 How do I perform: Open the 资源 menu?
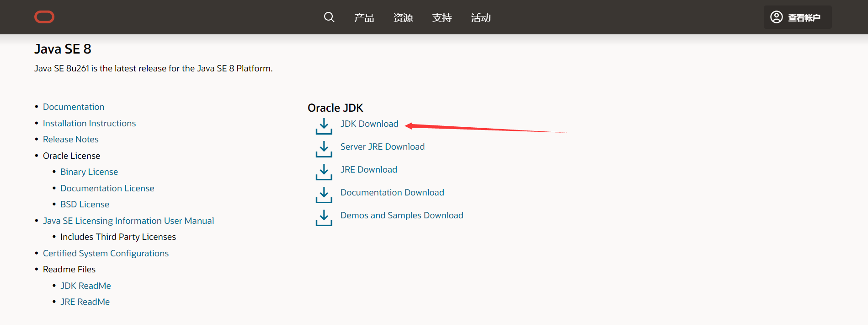point(403,17)
